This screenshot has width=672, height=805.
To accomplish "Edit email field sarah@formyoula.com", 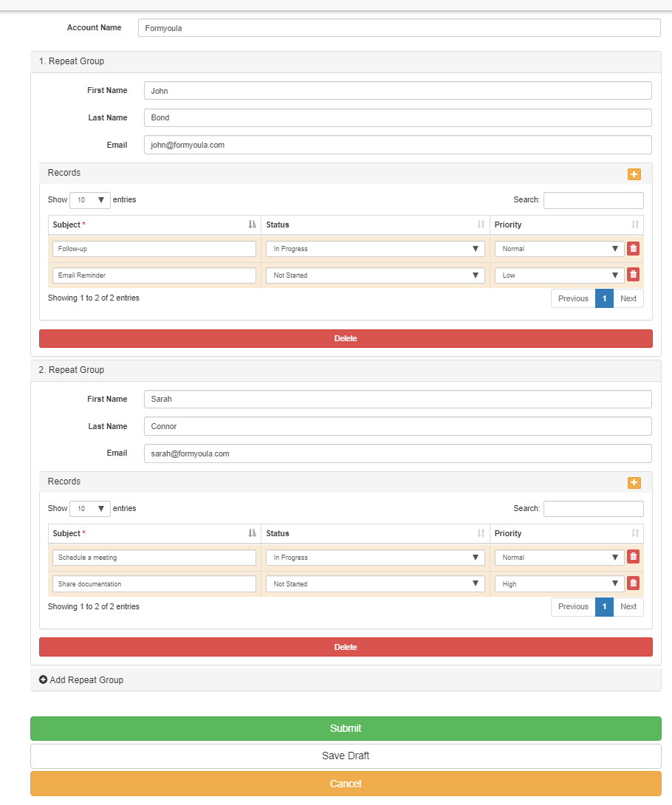I will click(x=398, y=453).
